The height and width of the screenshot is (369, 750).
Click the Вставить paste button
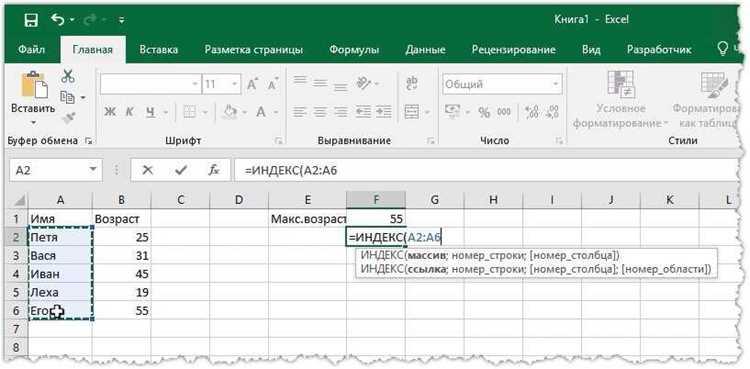(33, 99)
